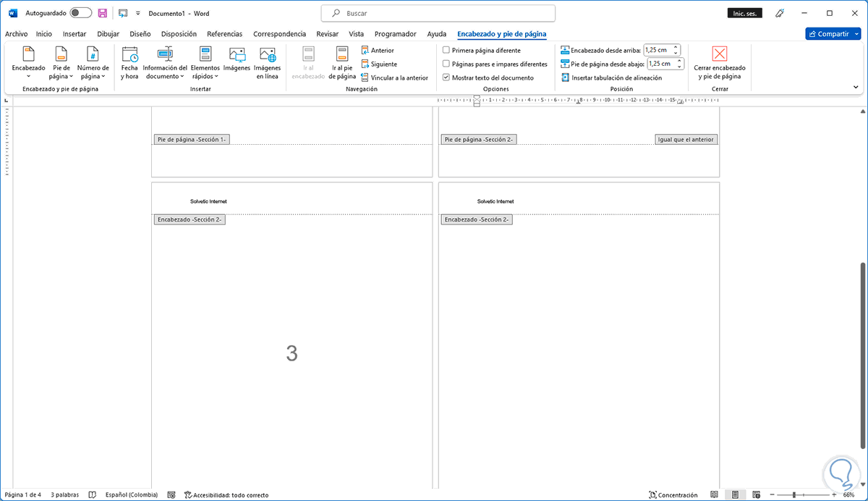Insert Imágenes en línea
868x501 pixels.
267,62
